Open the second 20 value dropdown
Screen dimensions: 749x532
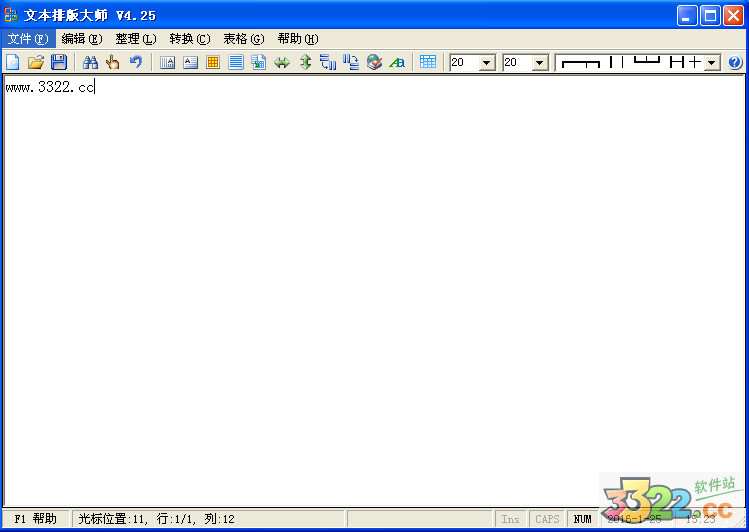click(540, 63)
